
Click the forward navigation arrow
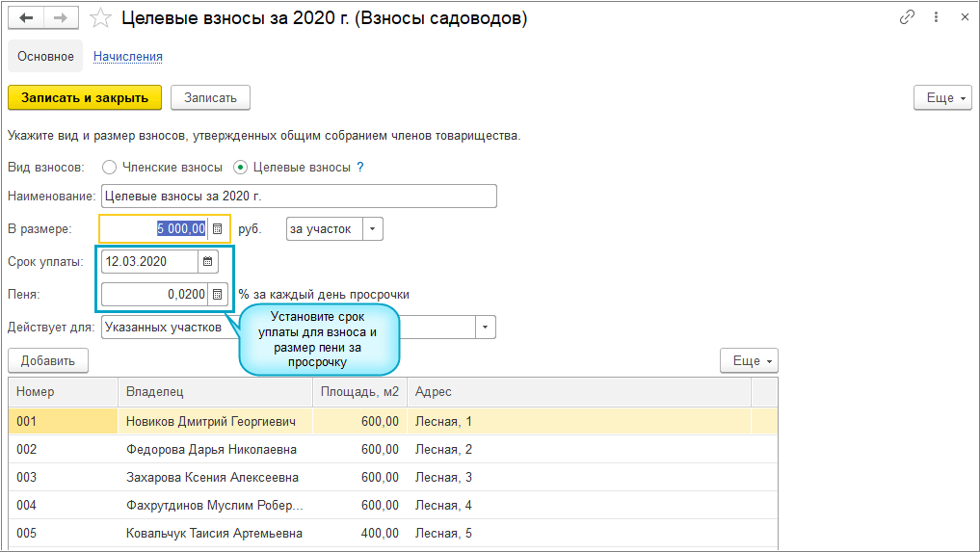tap(60, 18)
